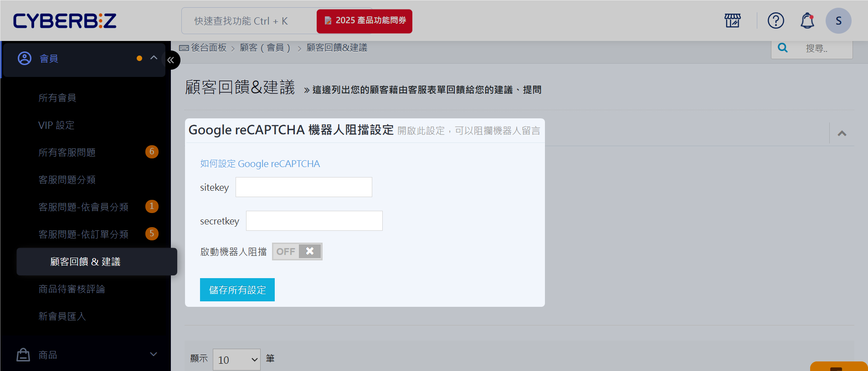Open 如何設定 Google reCAPTCHA link
The width and height of the screenshot is (868, 371).
tap(260, 164)
